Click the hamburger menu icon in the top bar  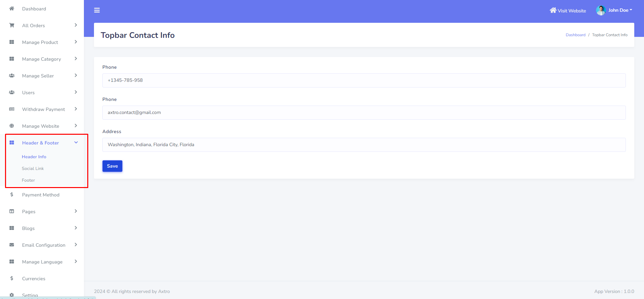coord(97,10)
